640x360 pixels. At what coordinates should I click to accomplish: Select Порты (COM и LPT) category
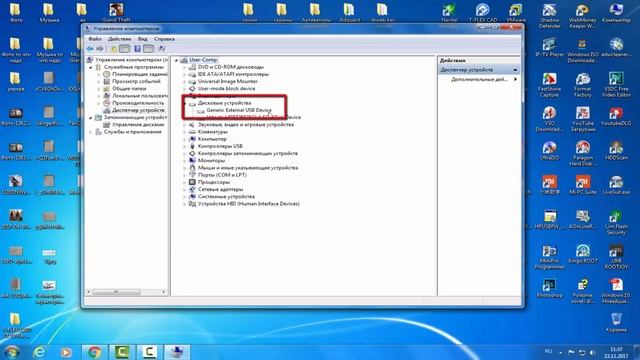(222, 175)
